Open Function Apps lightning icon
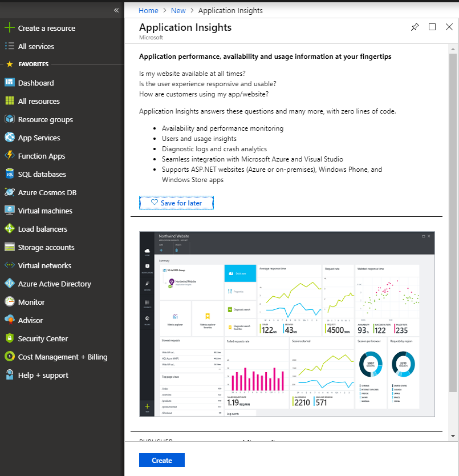 (x=9, y=155)
